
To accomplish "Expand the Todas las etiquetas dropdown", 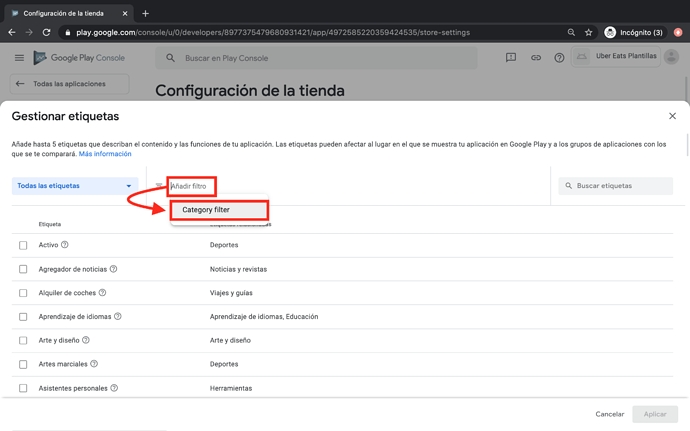I will (x=74, y=186).
